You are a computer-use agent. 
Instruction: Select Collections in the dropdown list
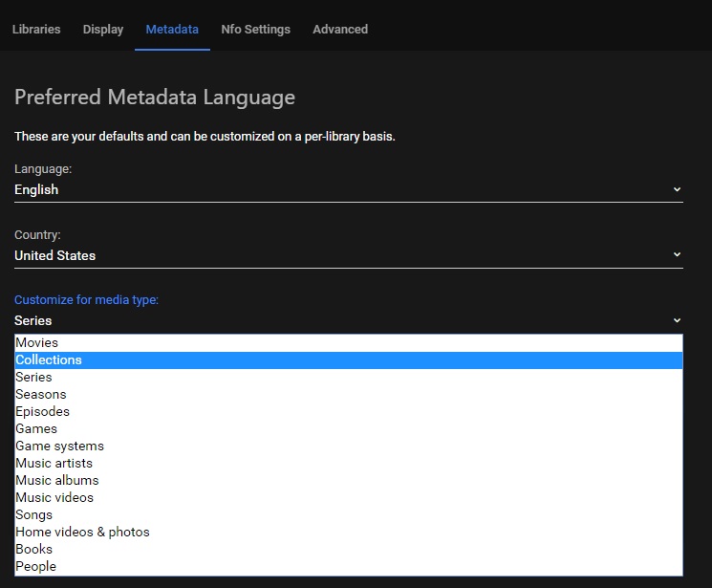tap(348, 359)
